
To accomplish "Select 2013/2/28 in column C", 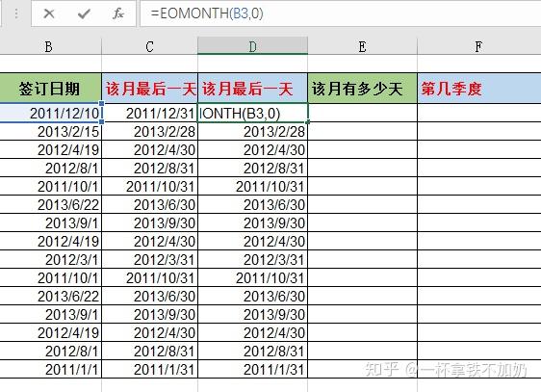I will pos(150,131).
